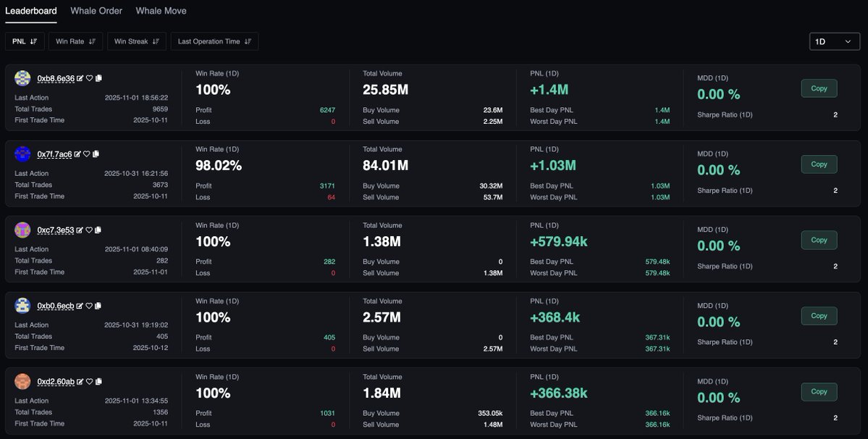This screenshot has width=868, height=439.
Task: Click the avatar of trader 0x7f.7ac6
Action: (x=22, y=153)
